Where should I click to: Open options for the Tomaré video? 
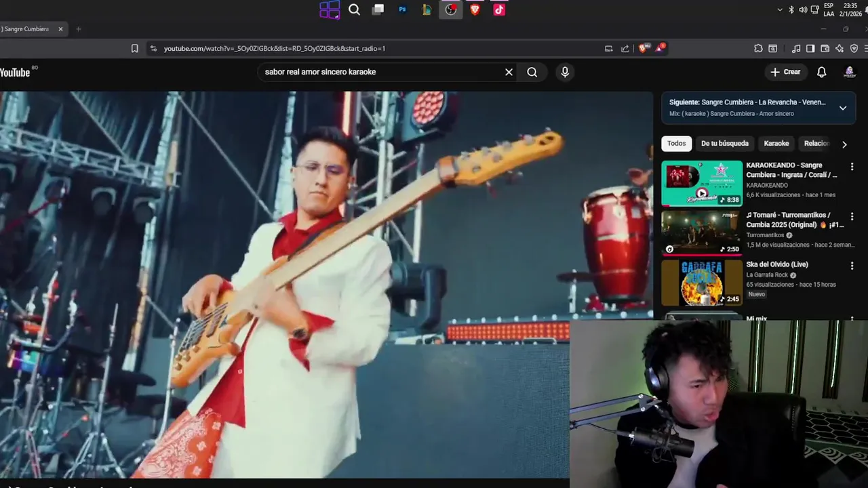tap(852, 216)
